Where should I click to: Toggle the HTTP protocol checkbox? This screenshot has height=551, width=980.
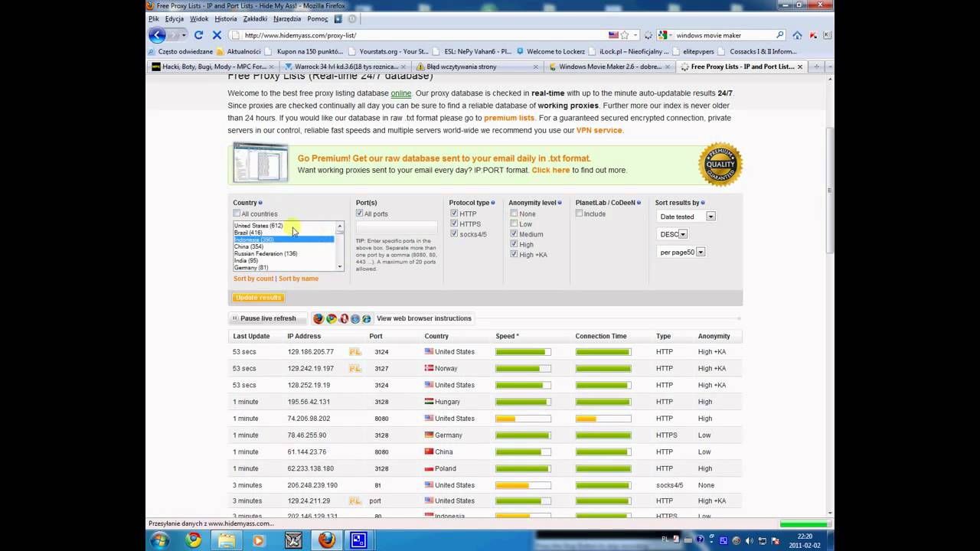coord(454,214)
